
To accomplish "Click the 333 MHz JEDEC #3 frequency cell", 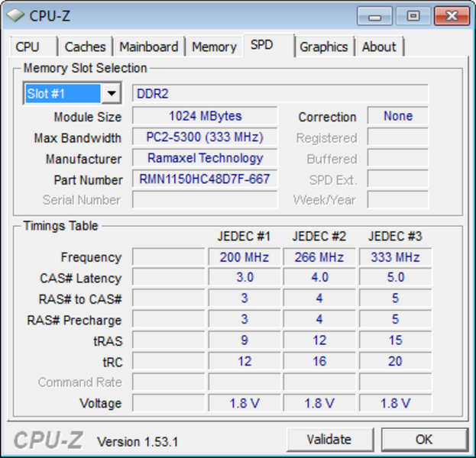I will point(395,257).
